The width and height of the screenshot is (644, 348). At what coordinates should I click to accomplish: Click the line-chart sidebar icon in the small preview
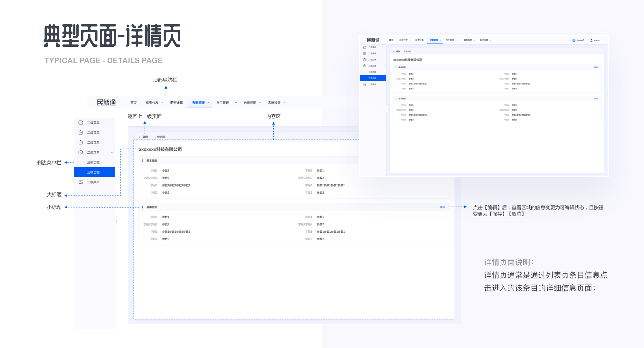[x=365, y=47]
